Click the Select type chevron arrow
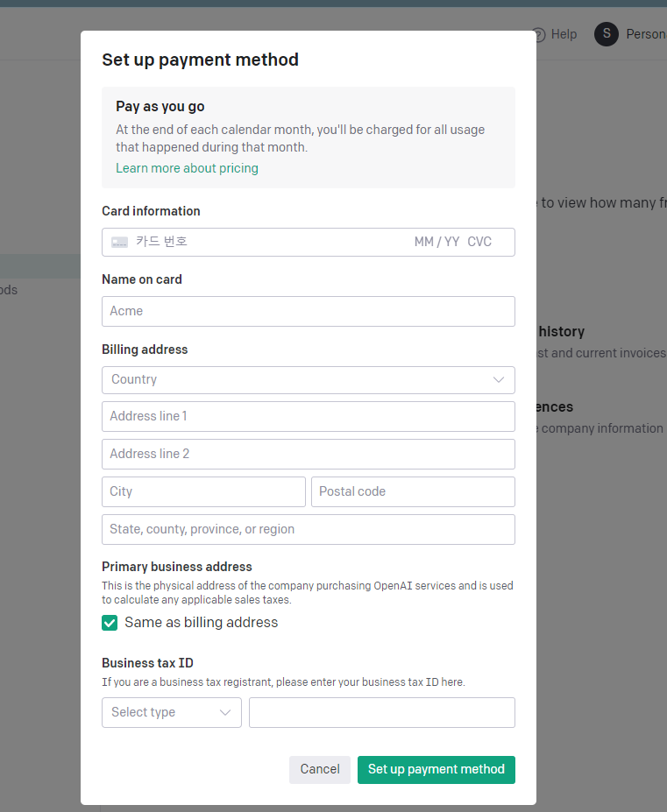 pyautogui.click(x=225, y=712)
